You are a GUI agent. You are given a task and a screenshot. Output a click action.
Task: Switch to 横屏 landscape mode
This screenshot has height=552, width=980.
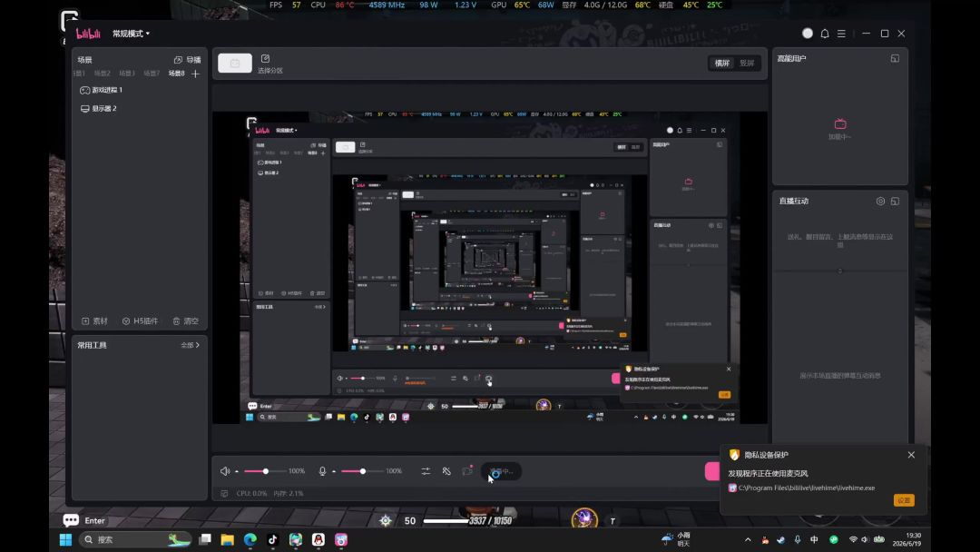click(x=722, y=64)
